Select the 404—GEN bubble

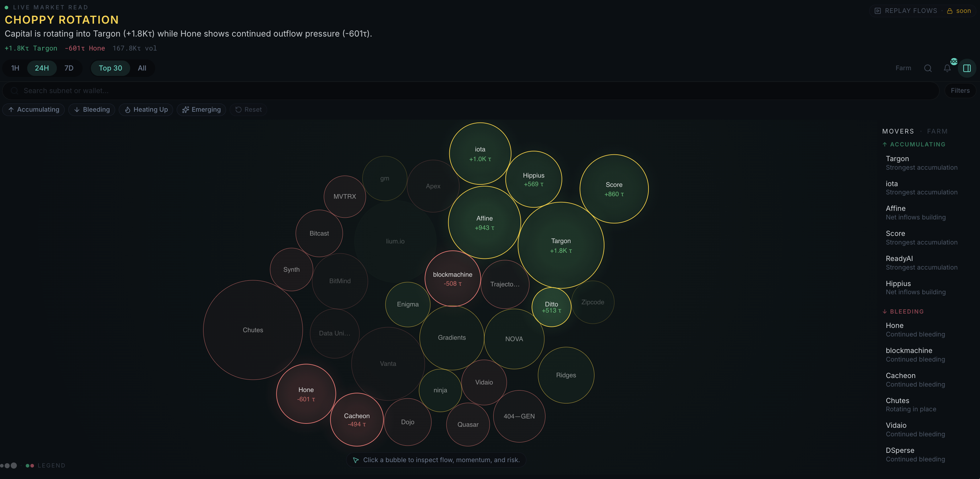519,416
